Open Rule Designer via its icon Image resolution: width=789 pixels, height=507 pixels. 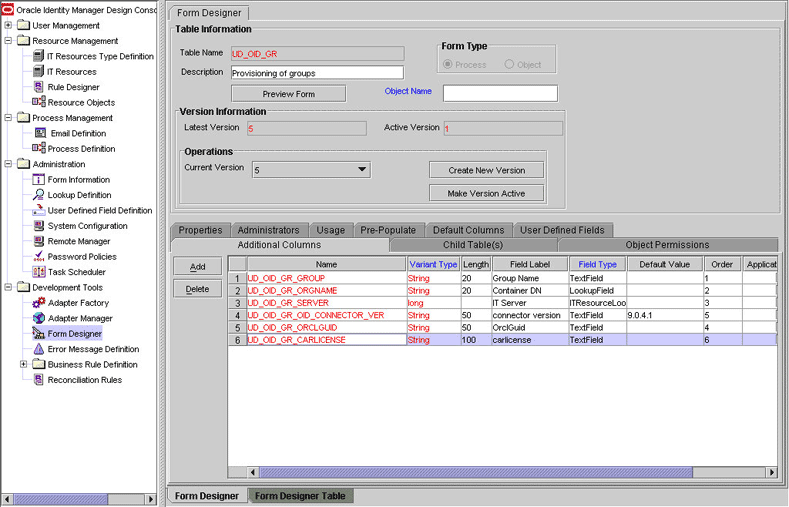(x=38, y=87)
